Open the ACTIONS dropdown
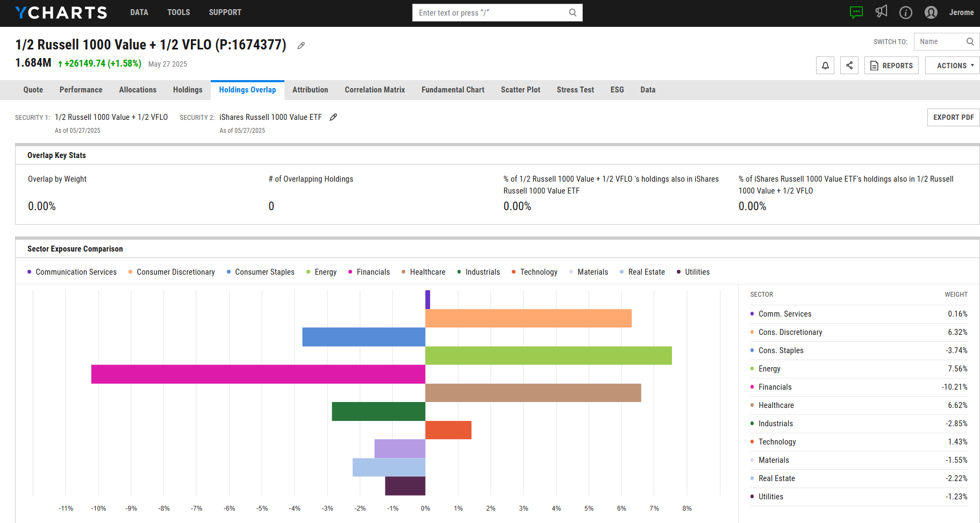The height and width of the screenshot is (523, 980). 952,65
